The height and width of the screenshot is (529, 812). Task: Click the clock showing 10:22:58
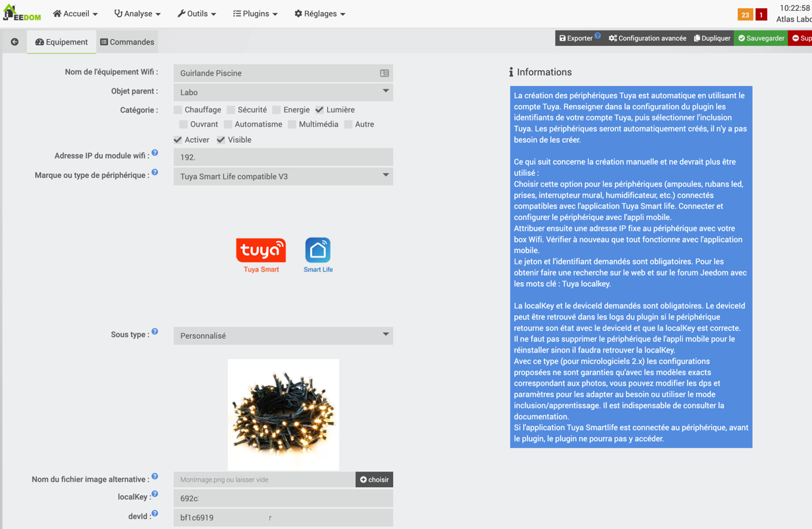pyautogui.click(x=794, y=8)
